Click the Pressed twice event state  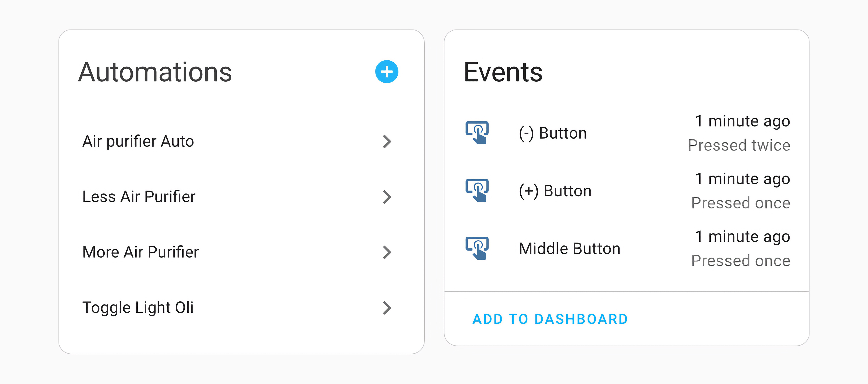click(x=739, y=145)
